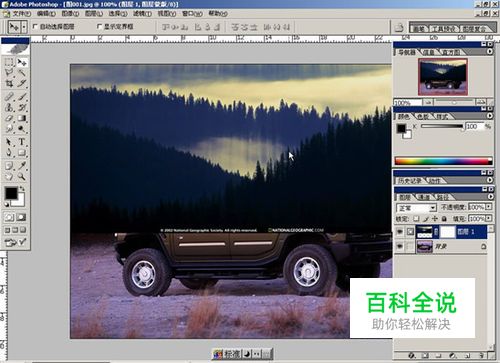Swap foreground and background colors
Viewport: 500px width, 363px height.
(x=22, y=189)
